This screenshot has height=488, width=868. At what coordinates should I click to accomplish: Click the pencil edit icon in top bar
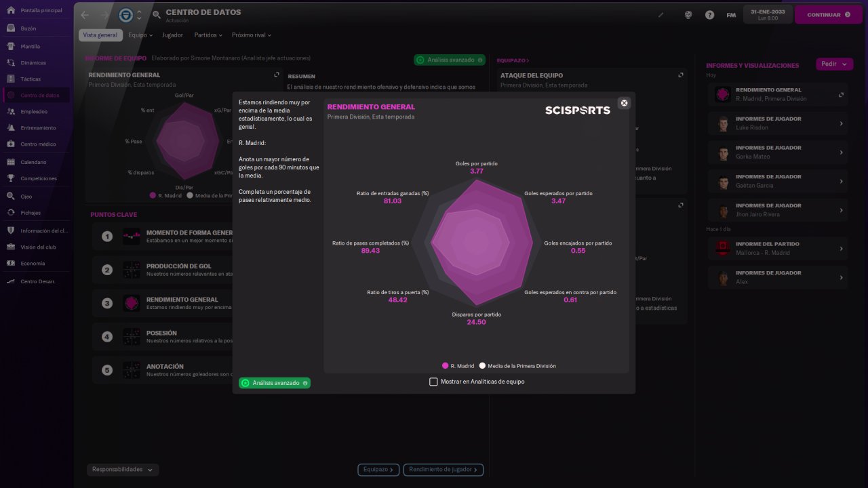coord(661,15)
